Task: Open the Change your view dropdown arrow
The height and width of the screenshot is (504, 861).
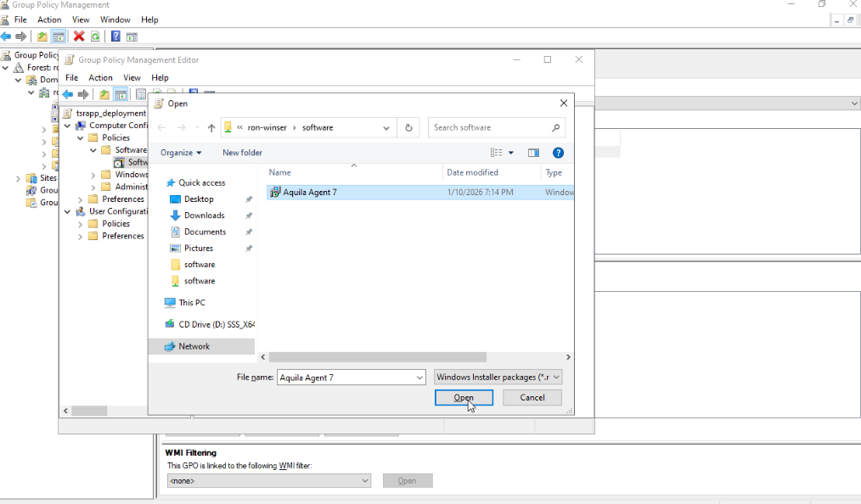Action: [x=511, y=153]
